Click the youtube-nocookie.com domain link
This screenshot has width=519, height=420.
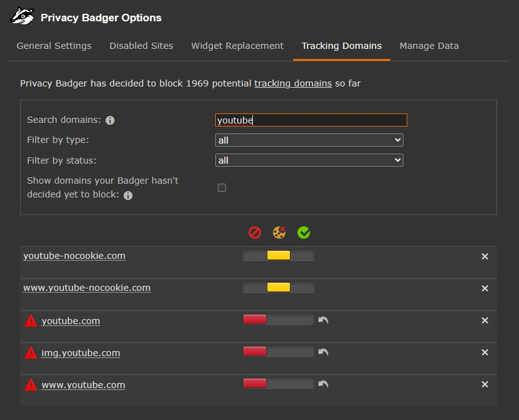(74, 256)
